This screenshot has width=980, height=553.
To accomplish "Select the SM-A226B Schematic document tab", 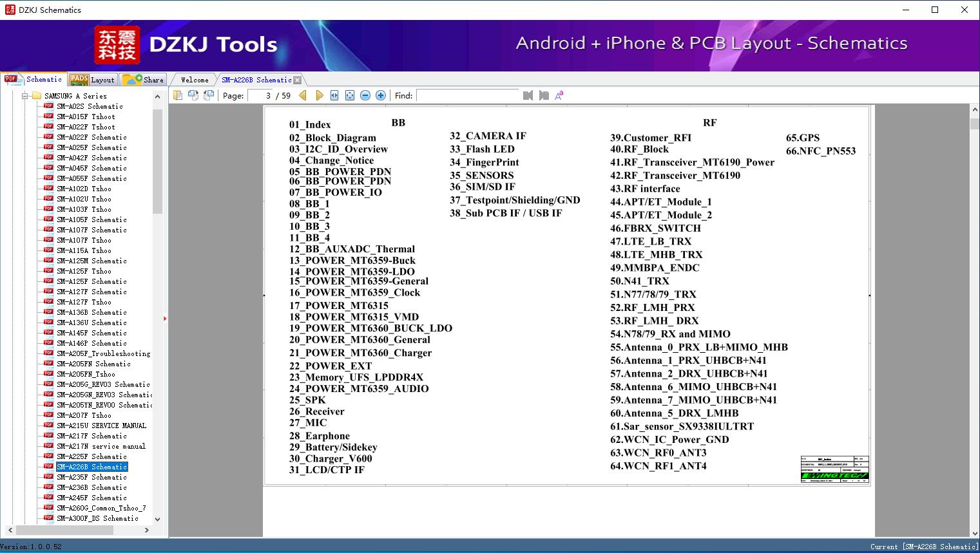I will pyautogui.click(x=256, y=80).
